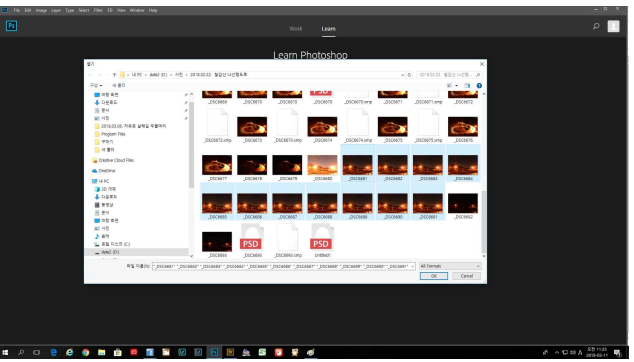Select 로컬 디스크 (C:) in sidebar
Viewport: 634px width, 362px height.
pos(112,244)
